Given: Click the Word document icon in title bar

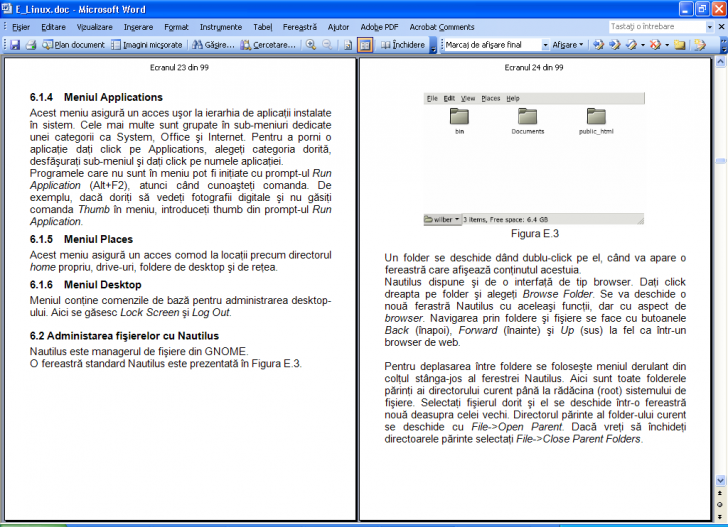Looking at the screenshot, I should tap(6, 9).
